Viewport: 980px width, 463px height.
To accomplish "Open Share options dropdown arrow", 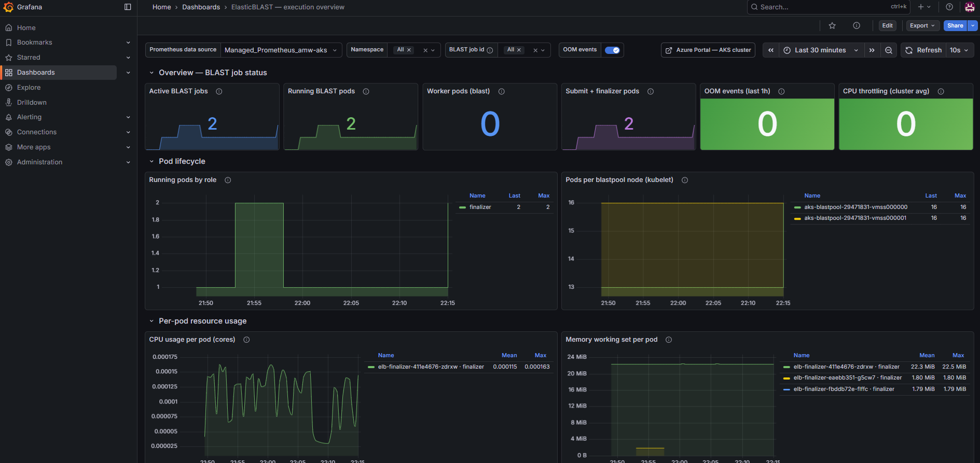I will tap(973, 25).
